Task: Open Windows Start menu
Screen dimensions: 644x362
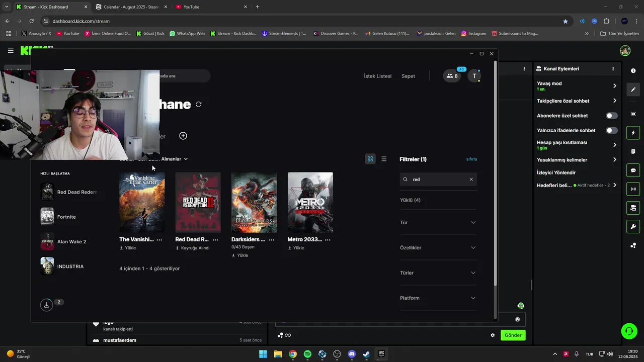Action: (263, 354)
